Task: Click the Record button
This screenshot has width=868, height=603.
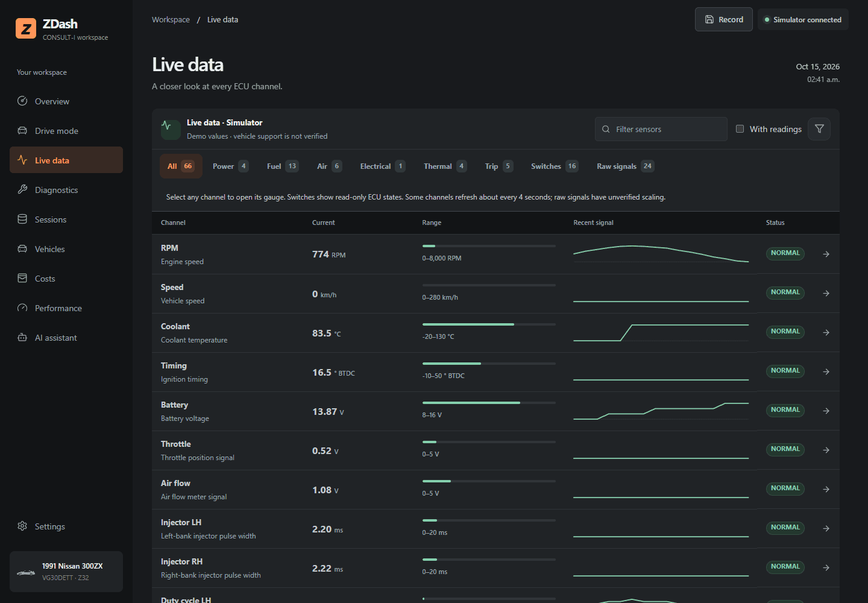Action: pyautogui.click(x=724, y=19)
